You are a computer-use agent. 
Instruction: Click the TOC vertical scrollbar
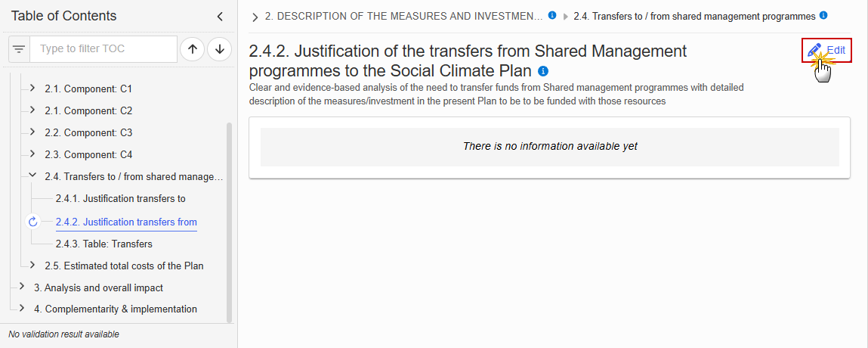click(x=230, y=222)
